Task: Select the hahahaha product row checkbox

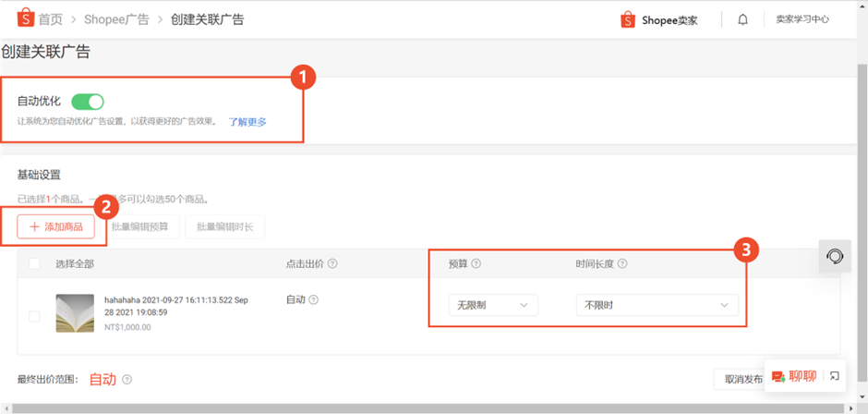Action: [34, 316]
